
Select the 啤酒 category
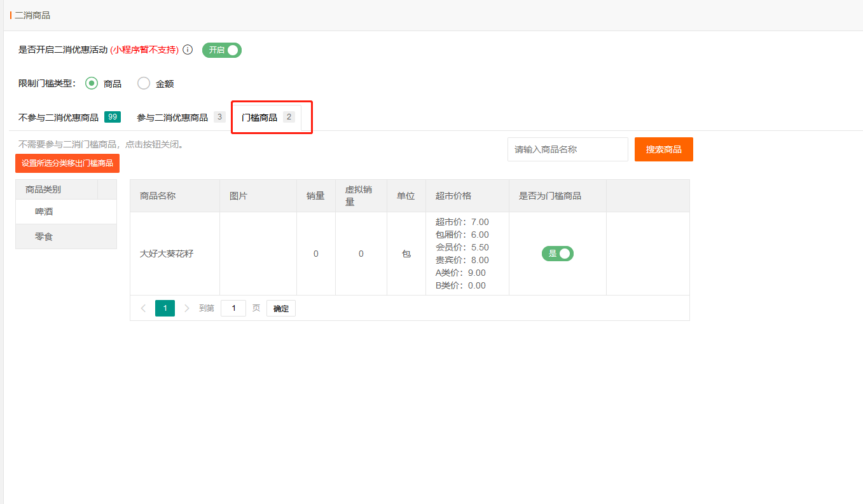[66, 212]
